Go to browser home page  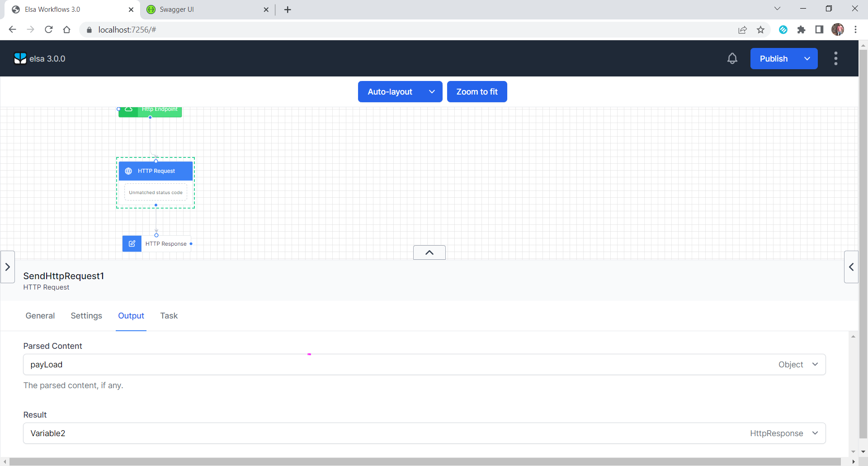click(67, 29)
